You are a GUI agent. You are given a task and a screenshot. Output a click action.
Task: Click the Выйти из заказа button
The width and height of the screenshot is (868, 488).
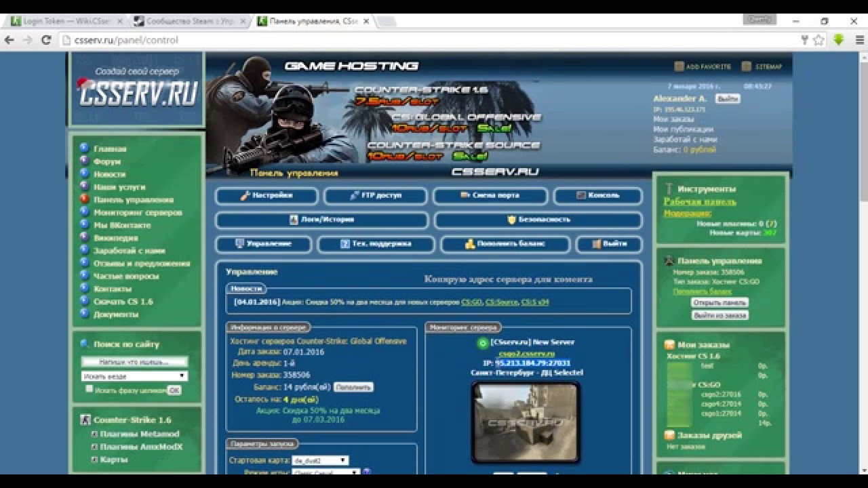pos(719,315)
